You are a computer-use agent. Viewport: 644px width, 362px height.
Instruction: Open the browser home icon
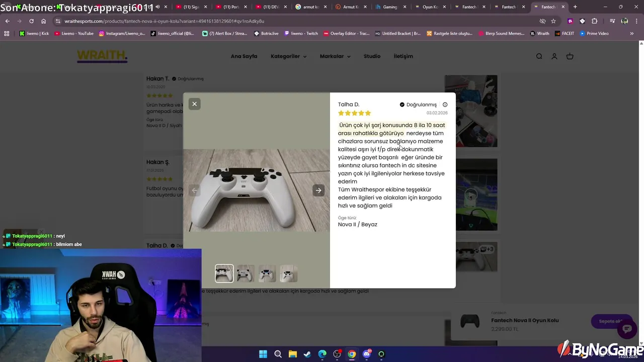(44, 21)
